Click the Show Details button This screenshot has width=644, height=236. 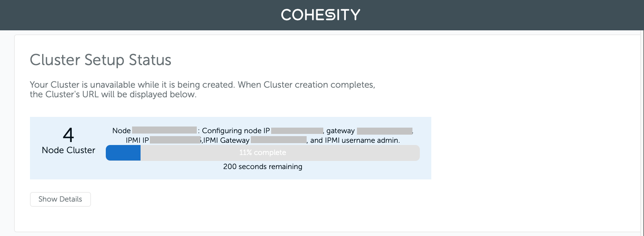tap(60, 199)
